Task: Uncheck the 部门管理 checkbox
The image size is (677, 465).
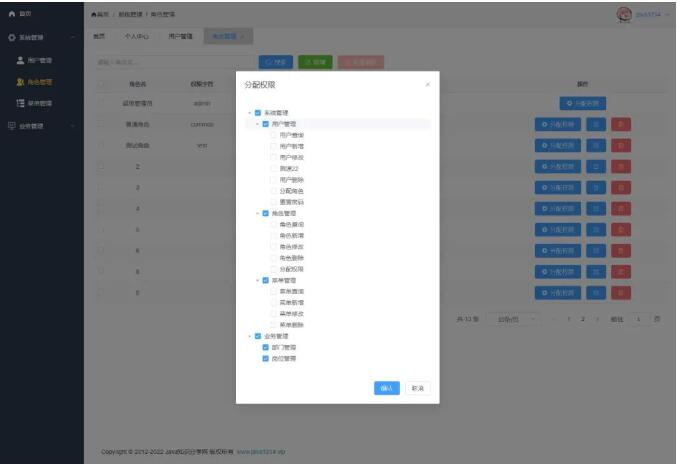Action: [x=265, y=347]
